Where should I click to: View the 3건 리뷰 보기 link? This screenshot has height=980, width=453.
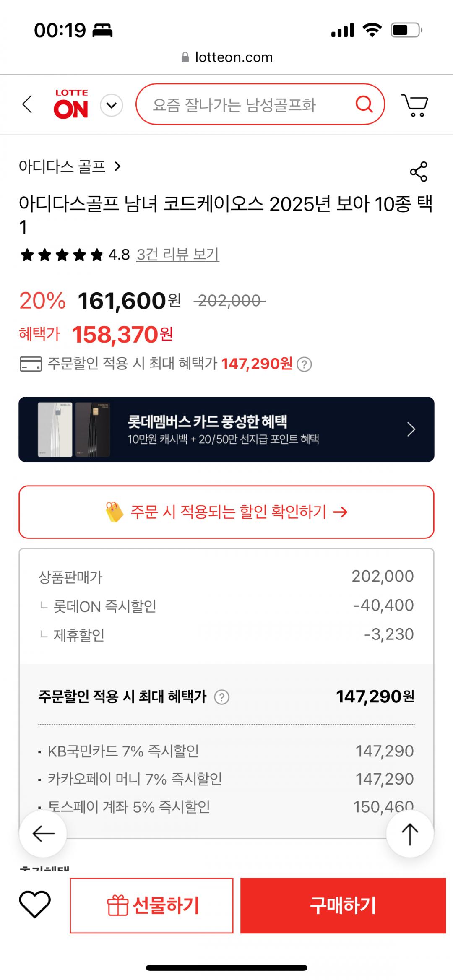(x=178, y=254)
